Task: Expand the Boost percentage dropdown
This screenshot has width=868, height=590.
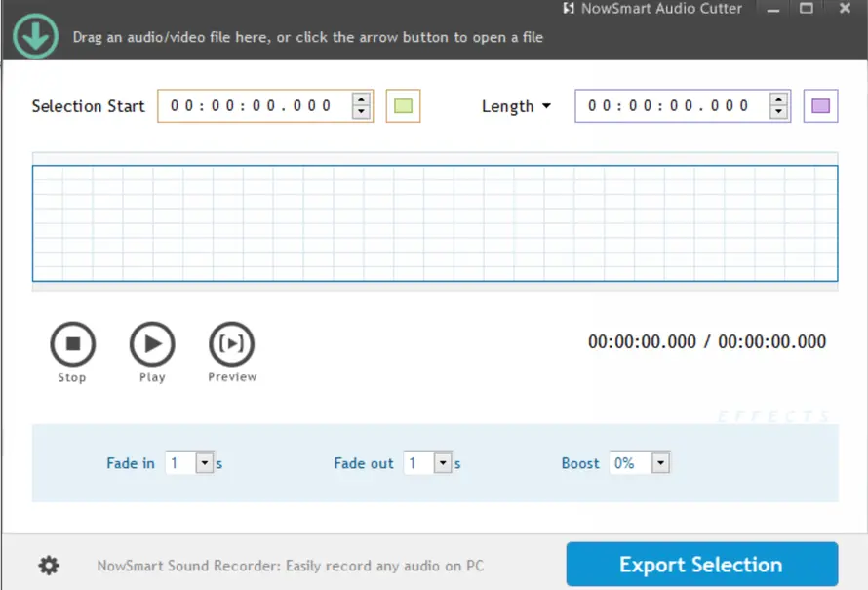Action: coord(659,463)
